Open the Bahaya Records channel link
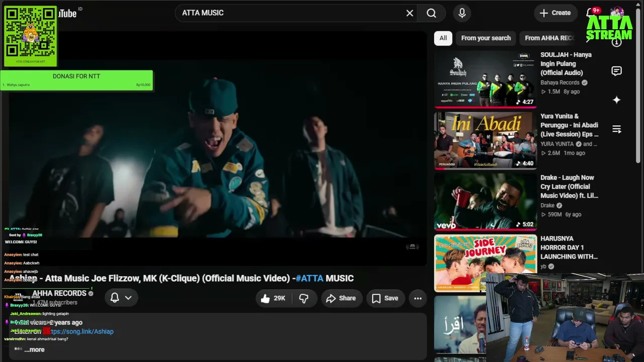The width and height of the screenshot is (644, 362). click(x=560, y=82)
